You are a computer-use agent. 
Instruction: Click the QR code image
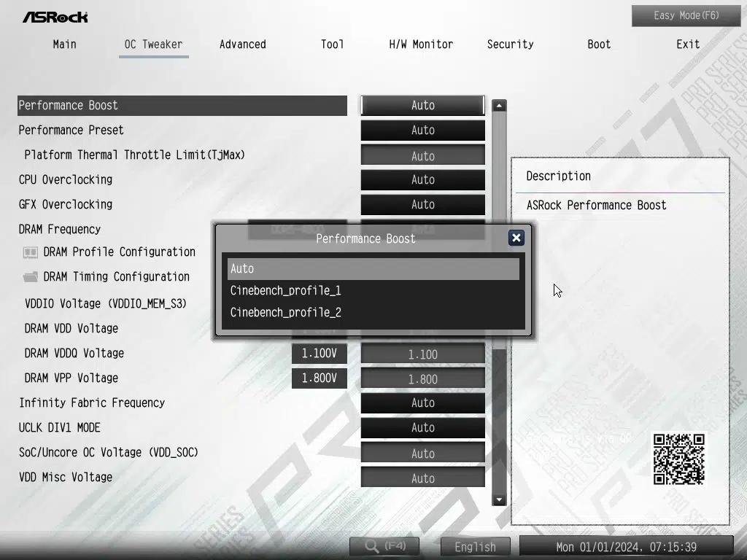(x=678, y=459)
